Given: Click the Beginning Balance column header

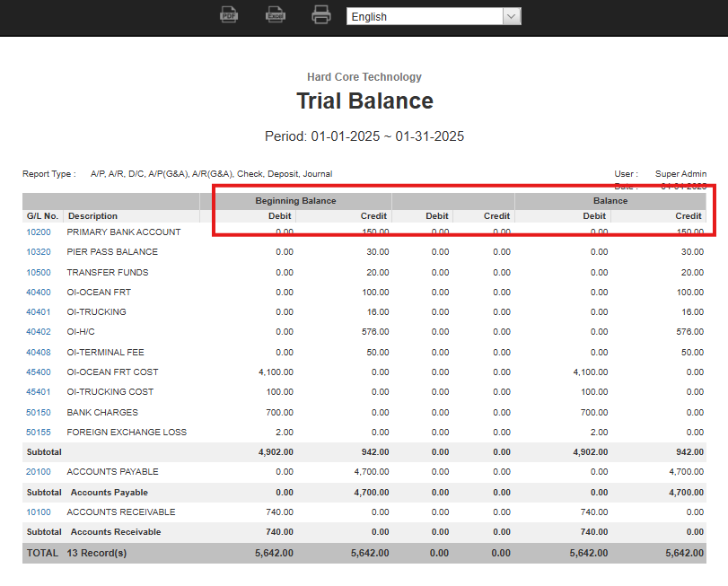Looking at the screenshot, I should (295, 201).
